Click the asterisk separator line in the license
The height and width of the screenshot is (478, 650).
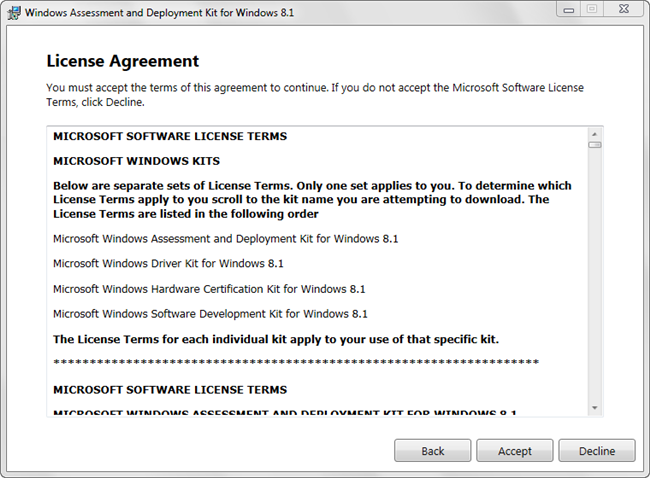pos(296,362)
